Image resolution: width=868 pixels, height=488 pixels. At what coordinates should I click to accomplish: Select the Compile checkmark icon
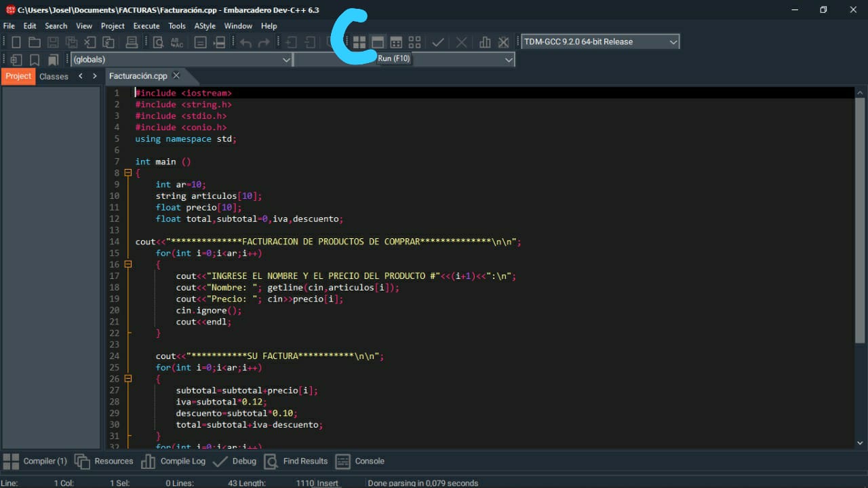(437, 41)
